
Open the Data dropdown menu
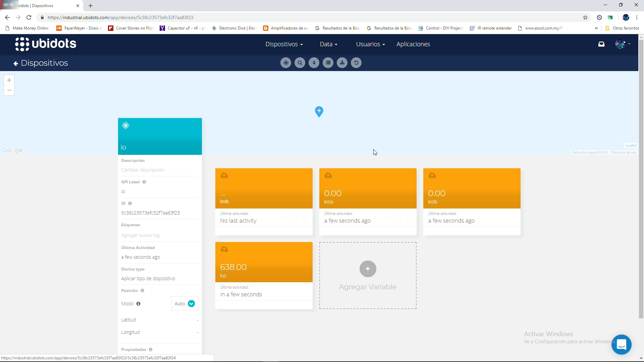[x=328, y=44]
